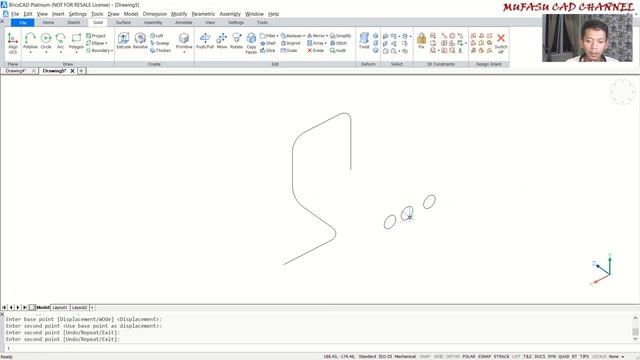Toggle POLAR tracking in status bar

(x=469, y=357)
